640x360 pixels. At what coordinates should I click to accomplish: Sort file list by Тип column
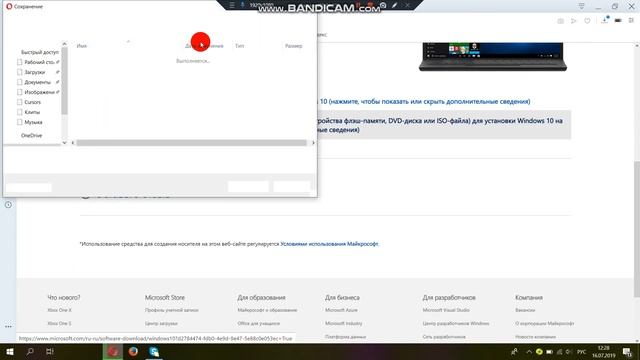(x=240, y=46)
